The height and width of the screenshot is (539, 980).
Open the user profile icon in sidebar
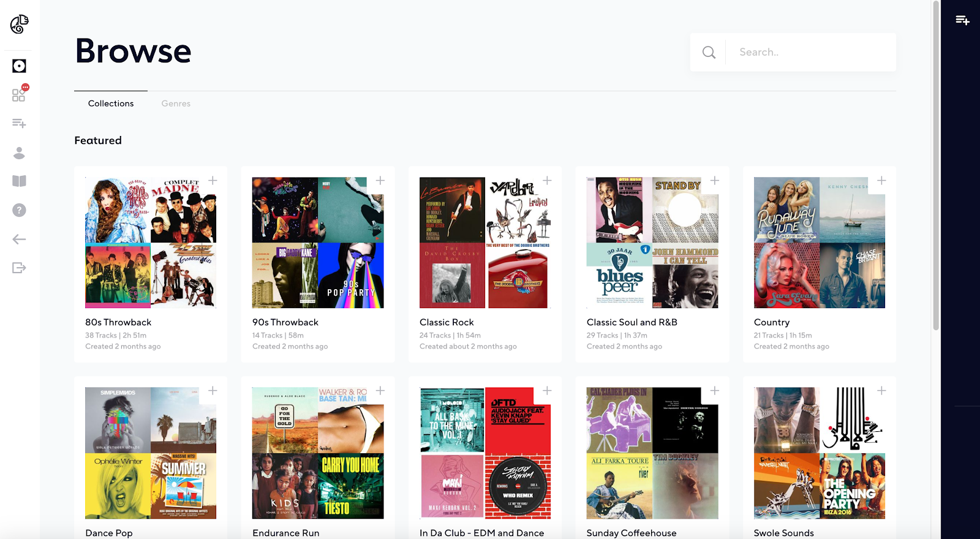[x=19, y=153]
